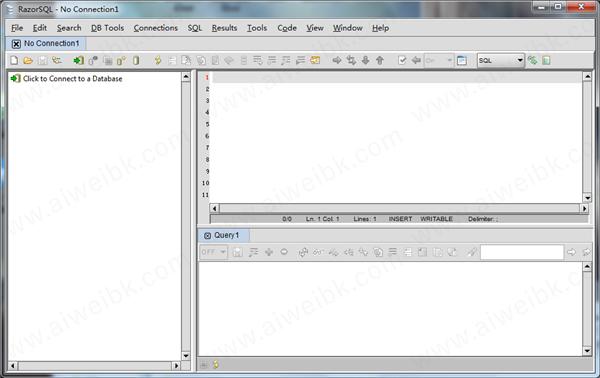
Task: Close the No Connection1 tab with its X
Action: coord(16,44)
